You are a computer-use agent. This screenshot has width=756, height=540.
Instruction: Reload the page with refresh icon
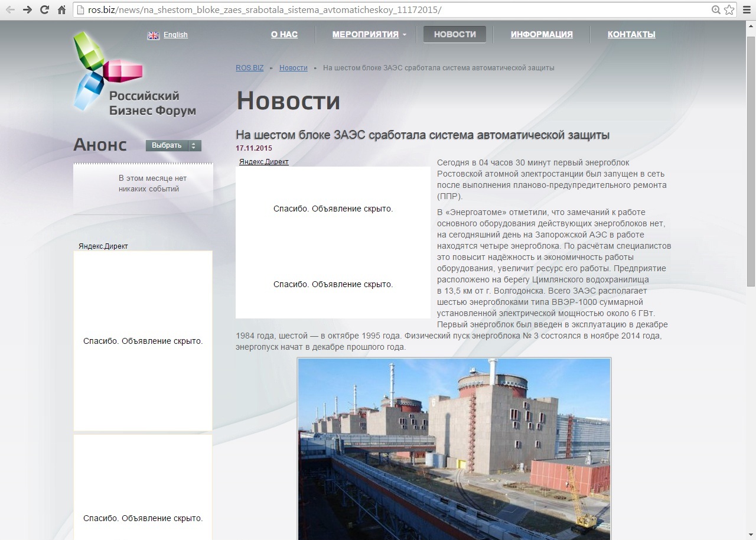[44, 10]
